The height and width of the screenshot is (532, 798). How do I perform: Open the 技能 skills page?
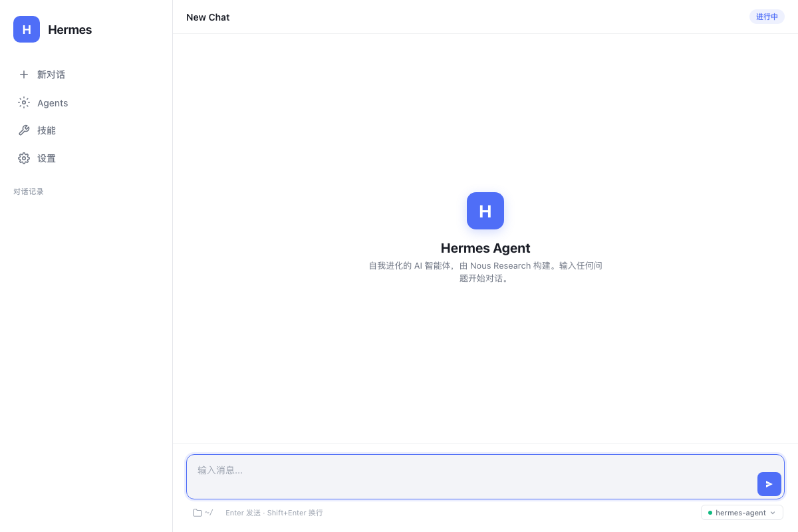click(x=86, y=130)
